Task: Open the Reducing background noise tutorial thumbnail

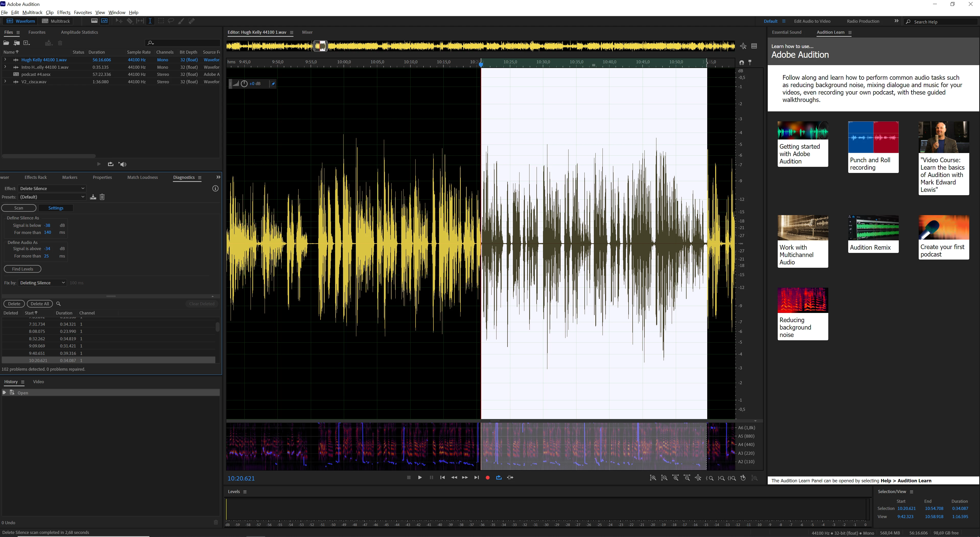Action: click(802, 301)
